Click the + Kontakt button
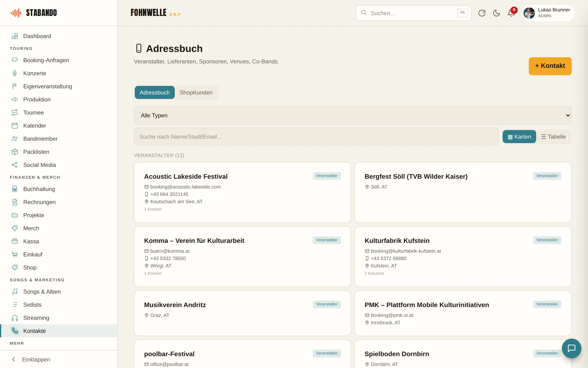 tap(550, 66)
